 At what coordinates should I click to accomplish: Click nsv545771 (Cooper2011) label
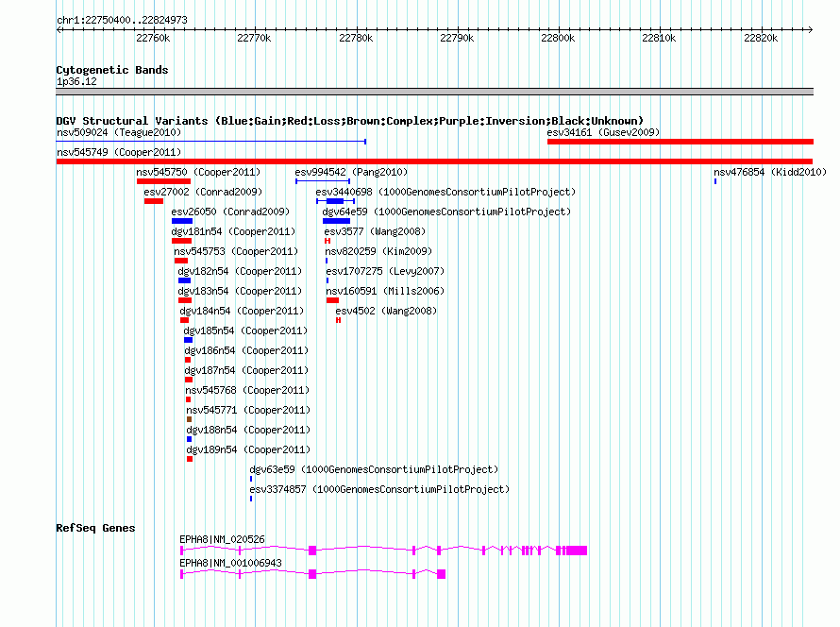(x=248, y=410)
